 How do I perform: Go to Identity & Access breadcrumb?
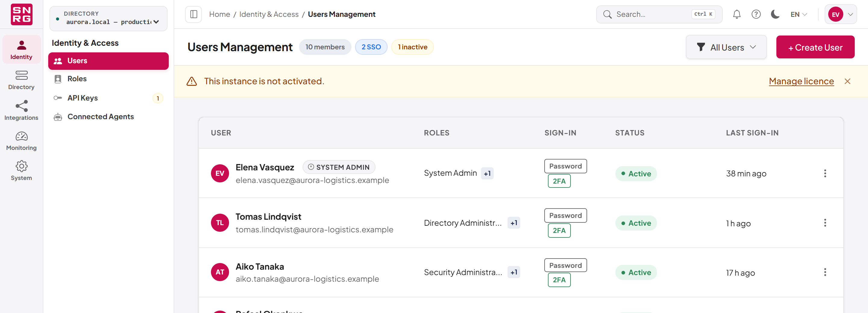[269, 14]
